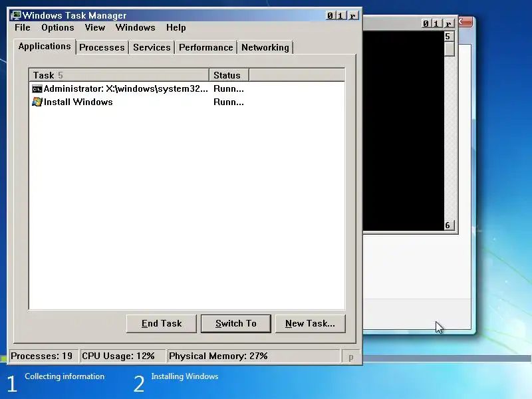Click the Installing Windows step label
The width and height of the screenshot is (532, 399).
pyautogui.click(x=185, y=376)
